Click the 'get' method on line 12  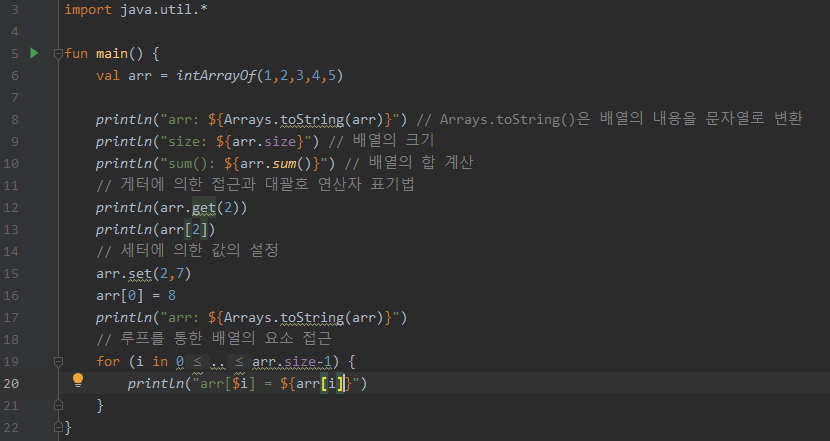point(204,208)
